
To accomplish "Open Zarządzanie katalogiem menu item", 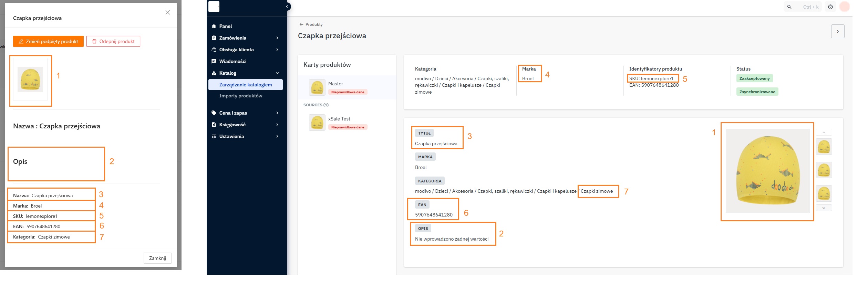I will pos(245,85).
